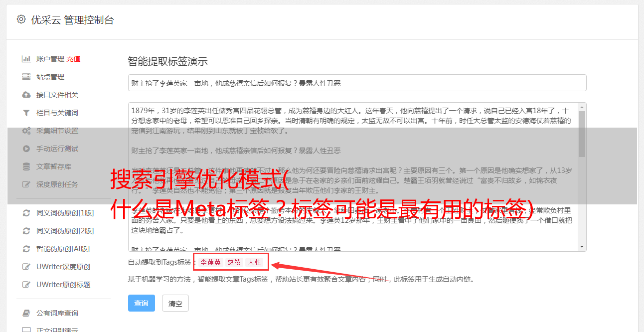Open 账户管理 bar chart icon
This screenshot has width=644, height=332.
point(26,59)
